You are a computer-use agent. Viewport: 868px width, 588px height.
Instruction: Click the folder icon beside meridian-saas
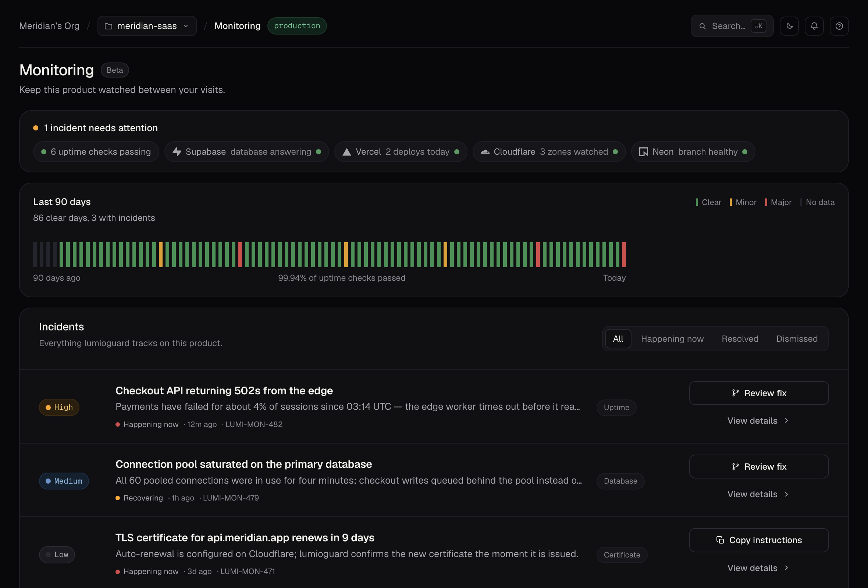point(108,26)
